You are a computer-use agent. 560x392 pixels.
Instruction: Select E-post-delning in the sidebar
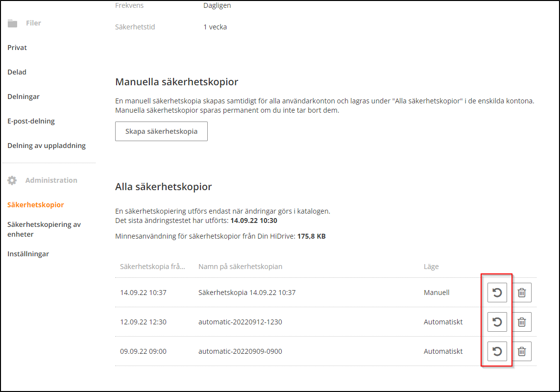pos(31,121)
